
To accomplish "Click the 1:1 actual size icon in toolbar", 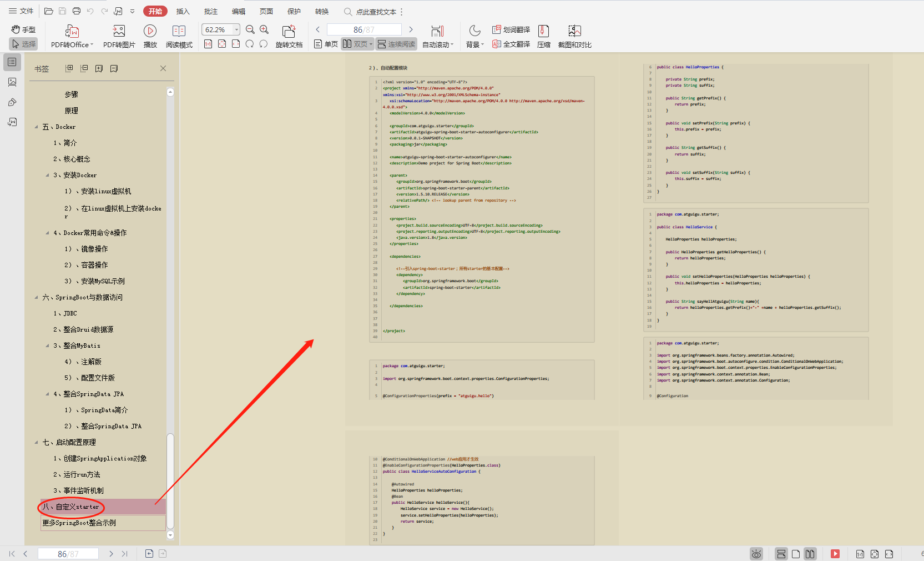I will click(x=208, y=44).
